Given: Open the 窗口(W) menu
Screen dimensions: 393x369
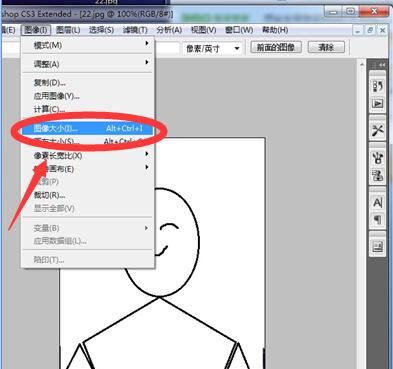Looking at the screenshot, I should (x=239, y=30).
